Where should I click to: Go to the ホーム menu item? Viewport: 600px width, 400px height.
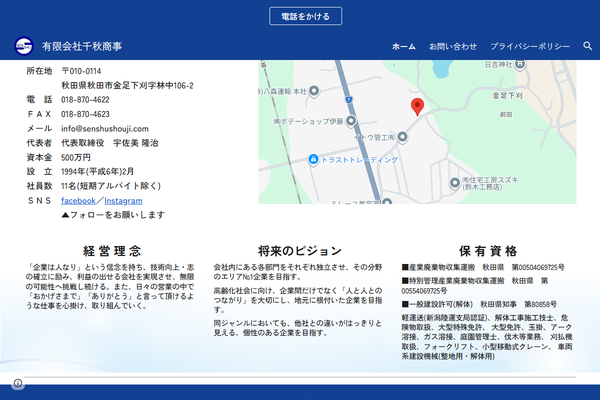404,46
